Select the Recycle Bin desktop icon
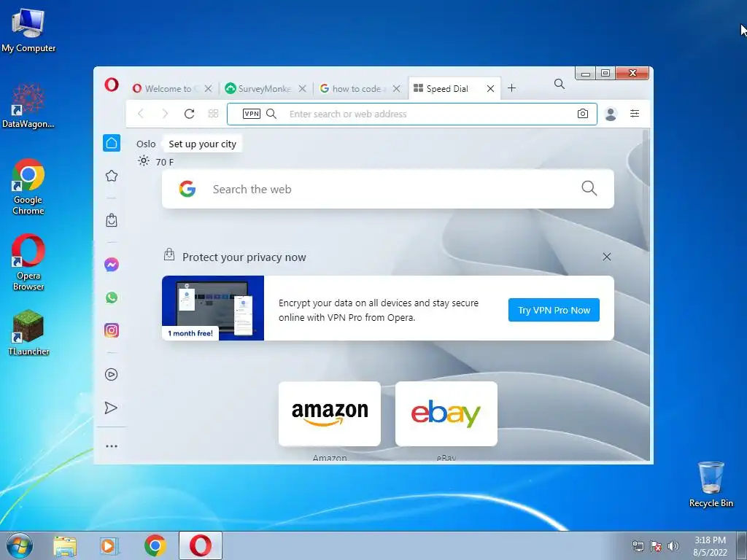747x560 pixels. [x=711, y=484]
